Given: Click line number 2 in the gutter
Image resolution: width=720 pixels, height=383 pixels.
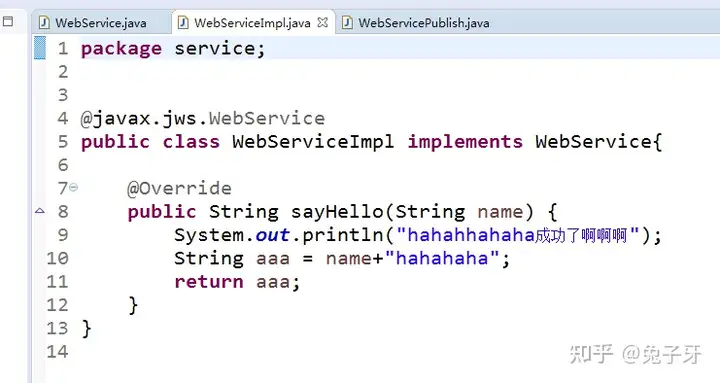Looking at the screenshot, I should point(63,72).
